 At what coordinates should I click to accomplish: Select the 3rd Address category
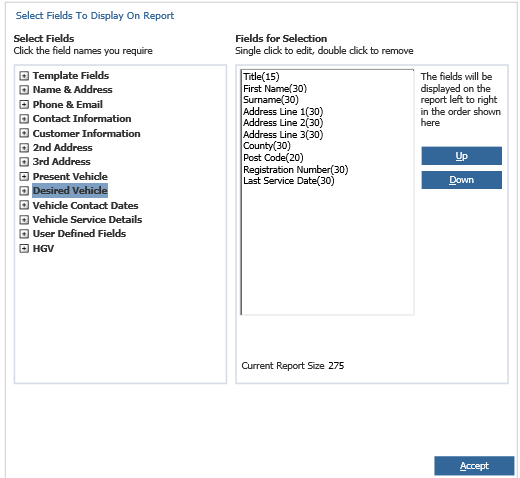62,162
